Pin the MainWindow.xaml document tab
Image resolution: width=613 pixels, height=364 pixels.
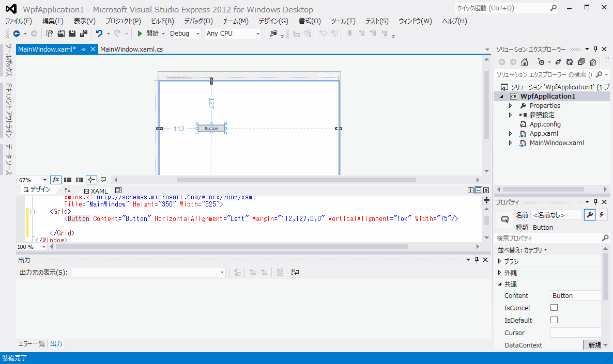click(83, 49)
